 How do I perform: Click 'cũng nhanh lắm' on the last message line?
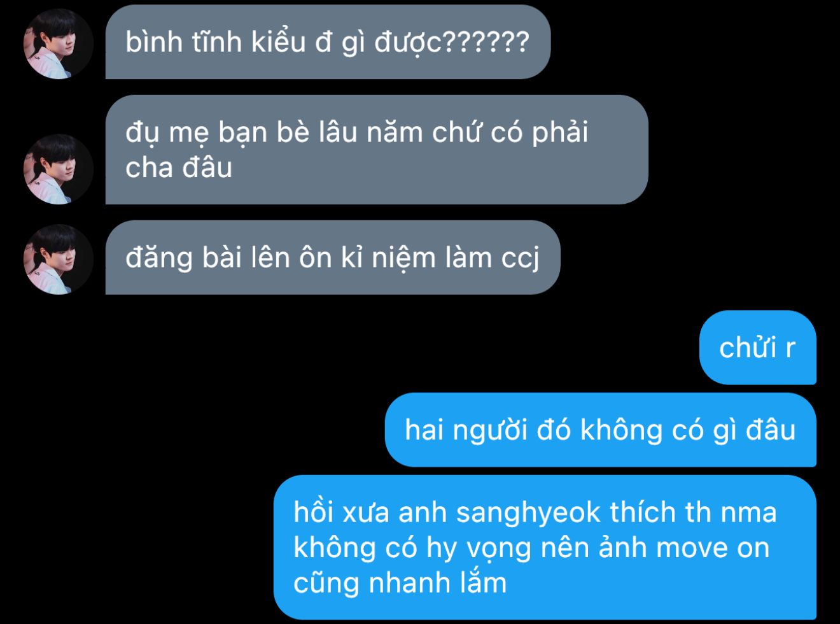click(x=400, y=583)
